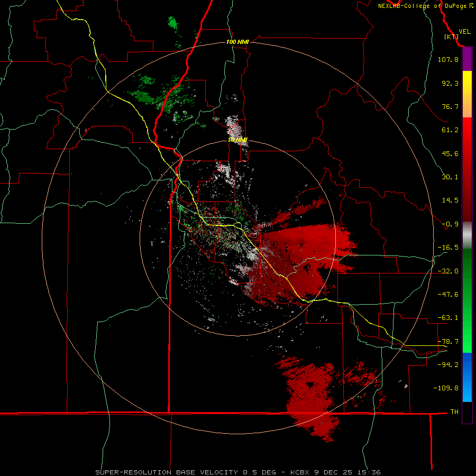
Task: Click the -63.1 scale value
Action: [x=448, y=318]
